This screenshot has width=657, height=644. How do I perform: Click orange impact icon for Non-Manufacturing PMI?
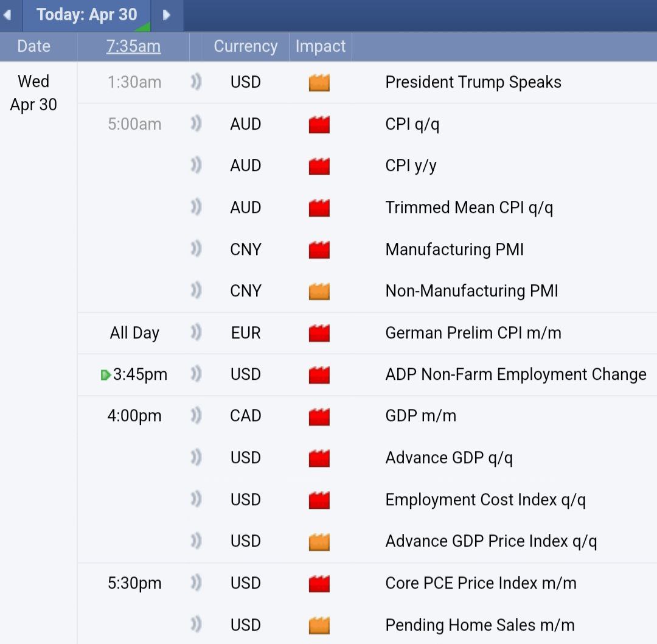click(x=319, y=291)
